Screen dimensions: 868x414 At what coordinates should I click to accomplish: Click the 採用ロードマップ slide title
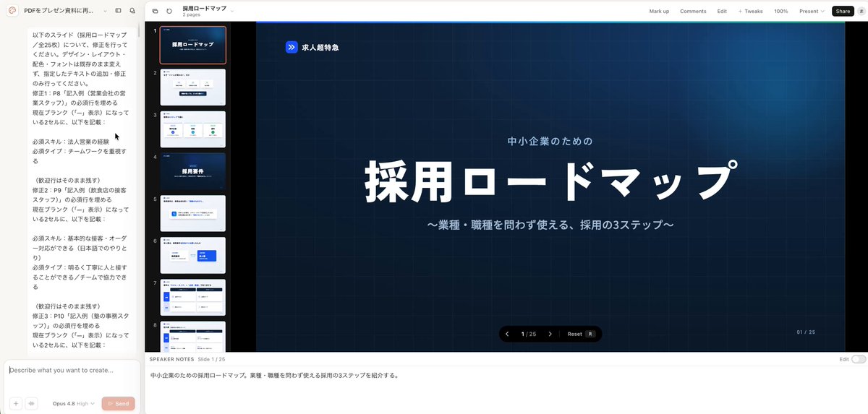550,181
